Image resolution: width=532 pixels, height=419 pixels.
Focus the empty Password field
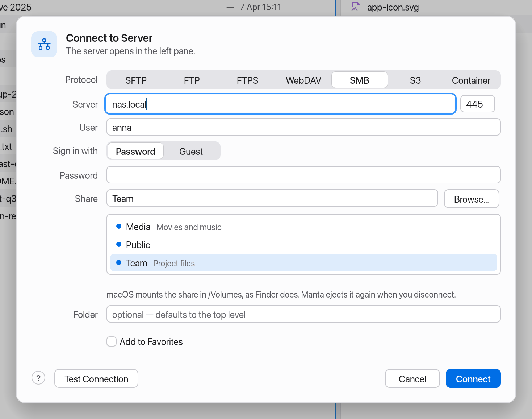303,175
